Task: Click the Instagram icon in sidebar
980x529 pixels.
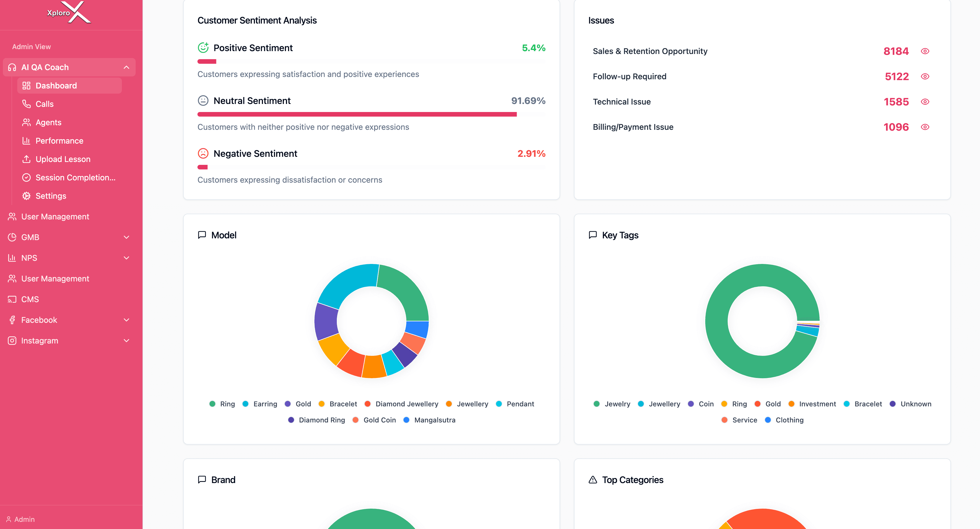Action: [12, 340]
